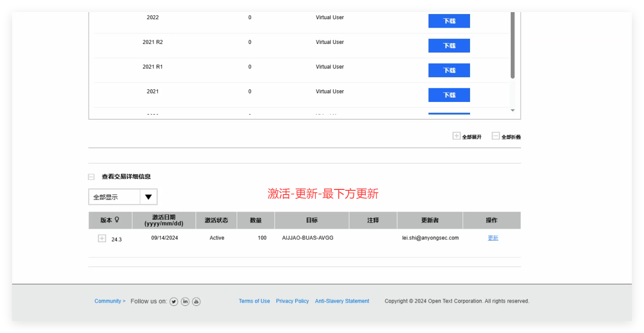The image size is (644, 333).
Task: Open the Anti-Slavery Statement link
Action: tap(342, 301)
